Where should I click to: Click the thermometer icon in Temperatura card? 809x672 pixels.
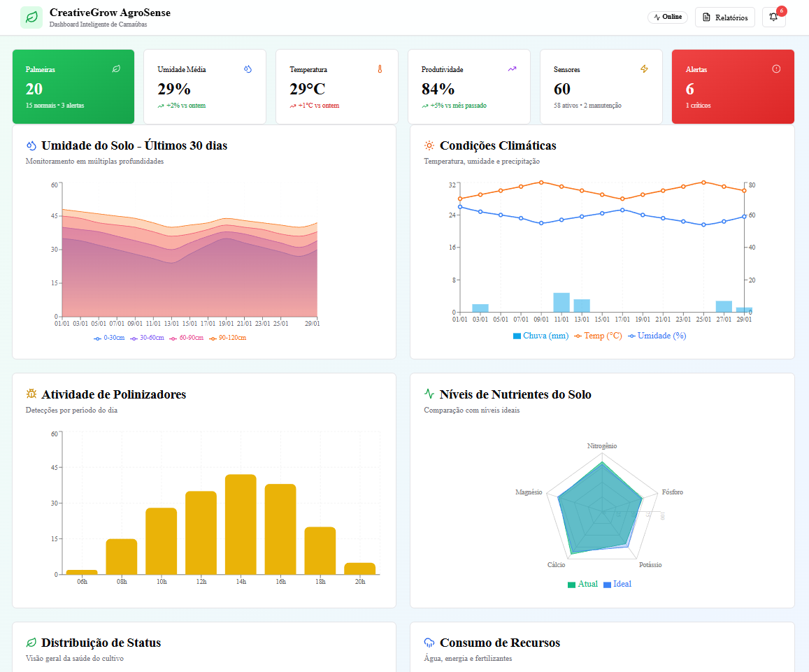[380, 69]
